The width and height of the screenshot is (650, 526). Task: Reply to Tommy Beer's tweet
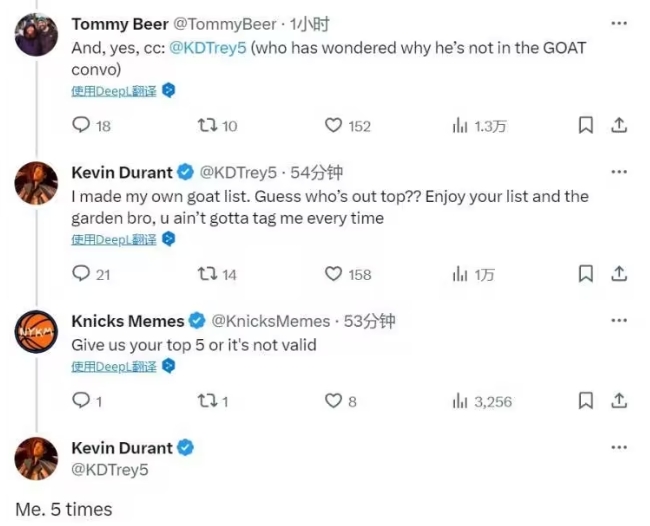pyautogui.click(x=81, y=125)
